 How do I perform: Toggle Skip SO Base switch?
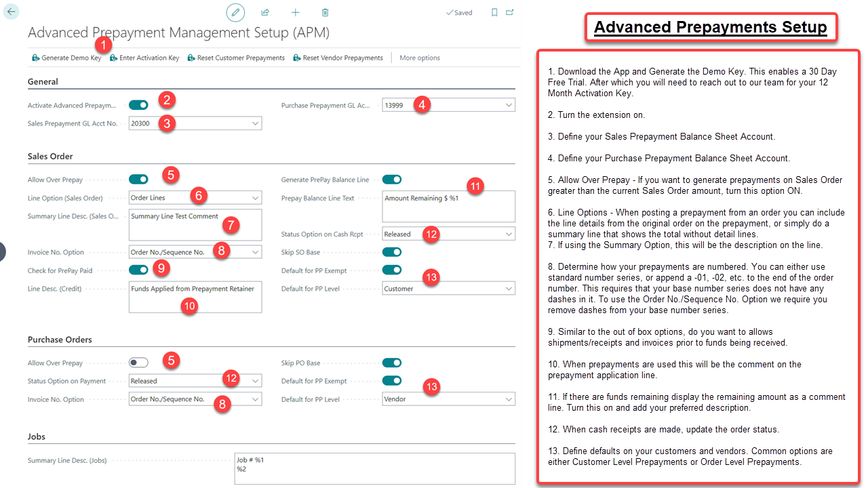point(392,252)
